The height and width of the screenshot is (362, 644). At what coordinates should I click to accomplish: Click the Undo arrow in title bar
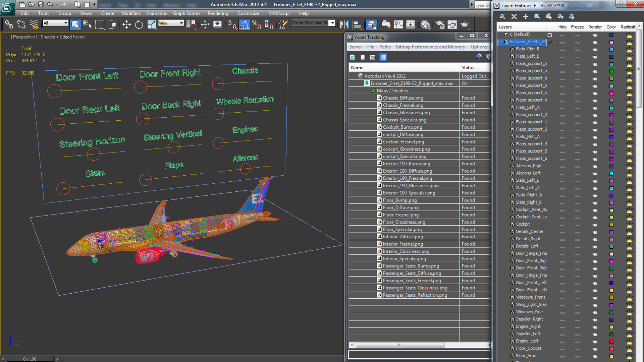click(x=50, y=4)
